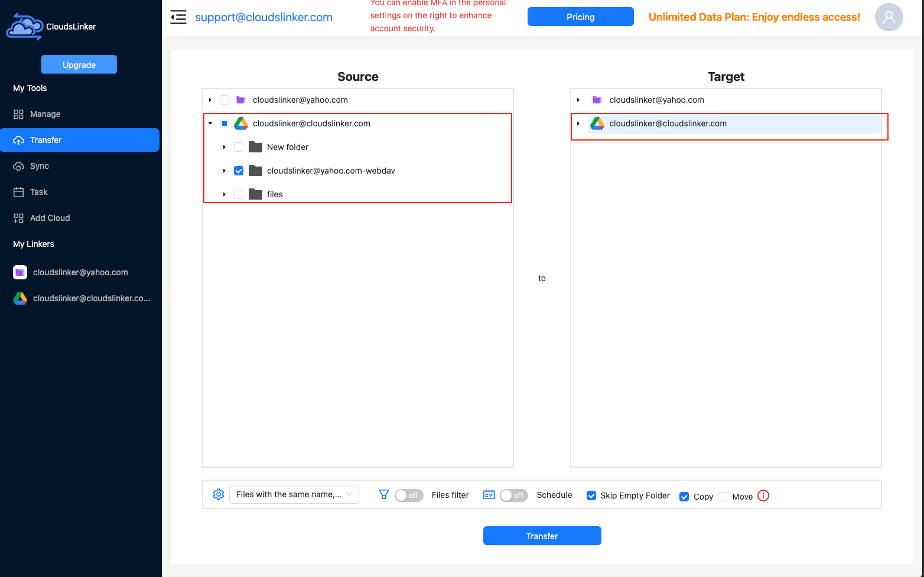Collapse sidebar using the hamburger menu icon
The height and width of the screenshot is (577, 924).
coord(178,17)
